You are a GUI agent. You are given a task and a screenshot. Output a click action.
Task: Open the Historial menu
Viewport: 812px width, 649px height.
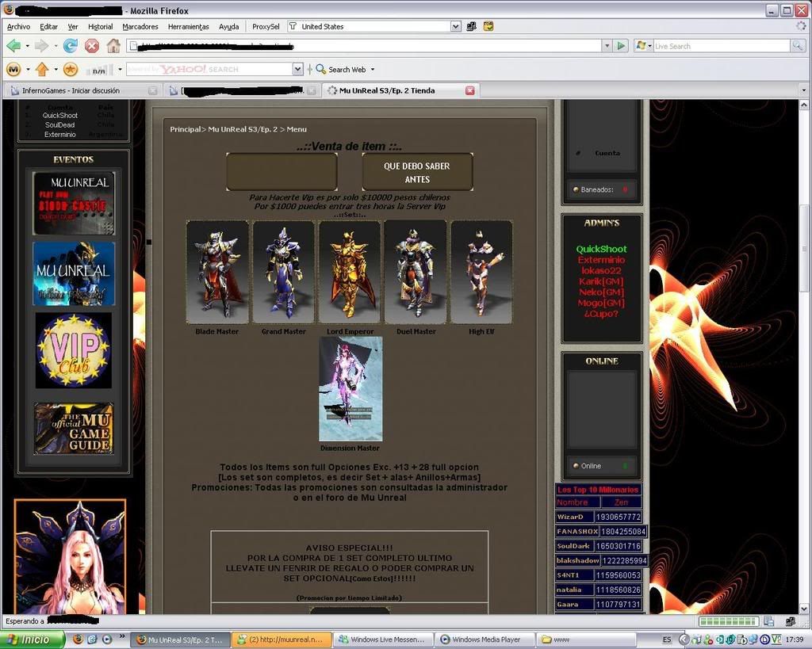101,26
